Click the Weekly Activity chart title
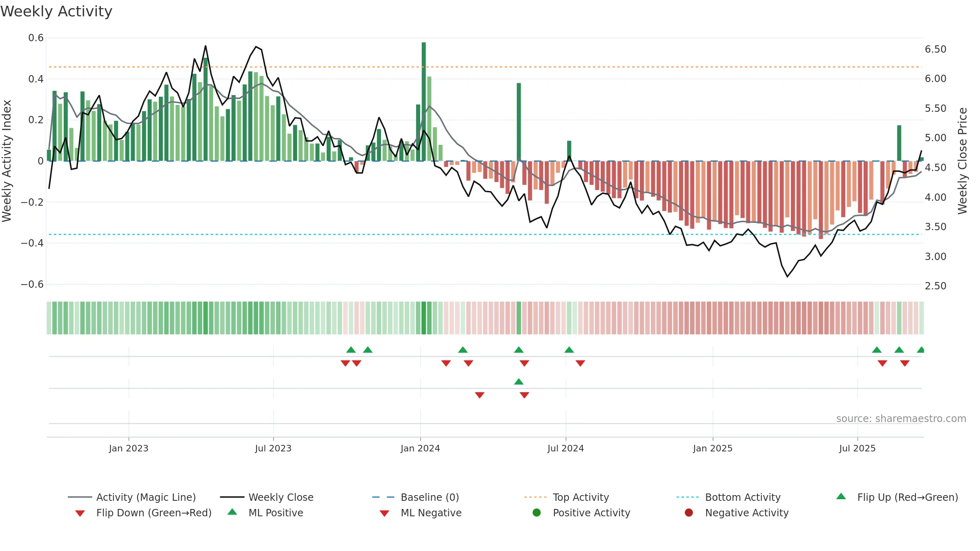 (x=56, y=11)
